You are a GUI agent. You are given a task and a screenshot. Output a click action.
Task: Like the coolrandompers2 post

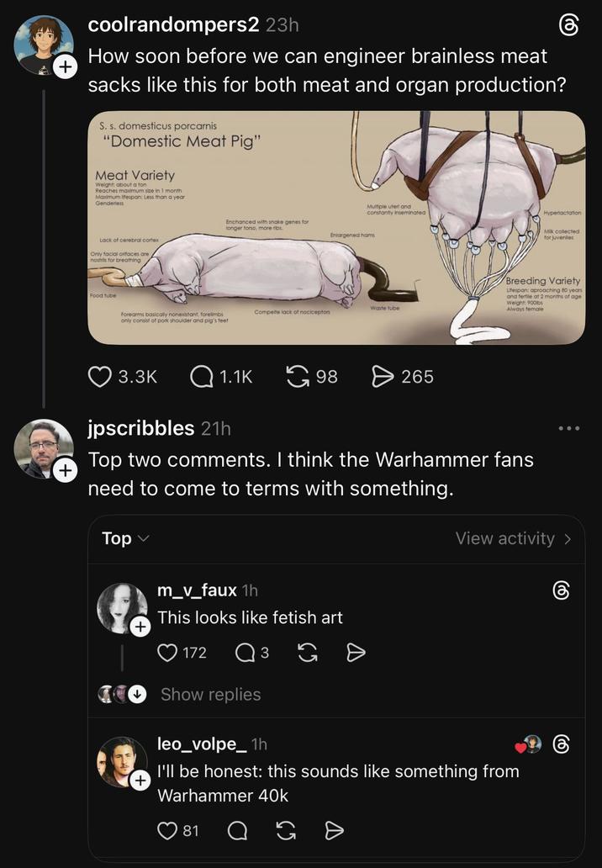100,376
